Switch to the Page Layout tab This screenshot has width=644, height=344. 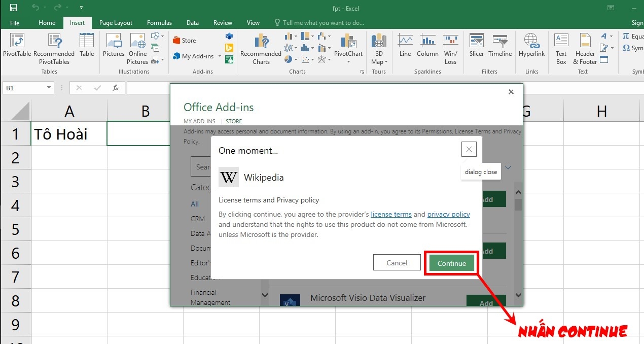[x=116, y=23]
